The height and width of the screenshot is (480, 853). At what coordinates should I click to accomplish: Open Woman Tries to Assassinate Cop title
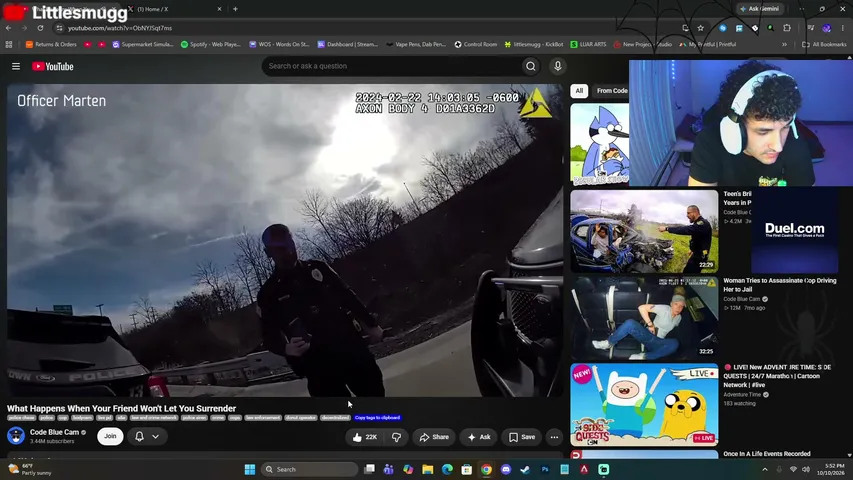point(780,285)
